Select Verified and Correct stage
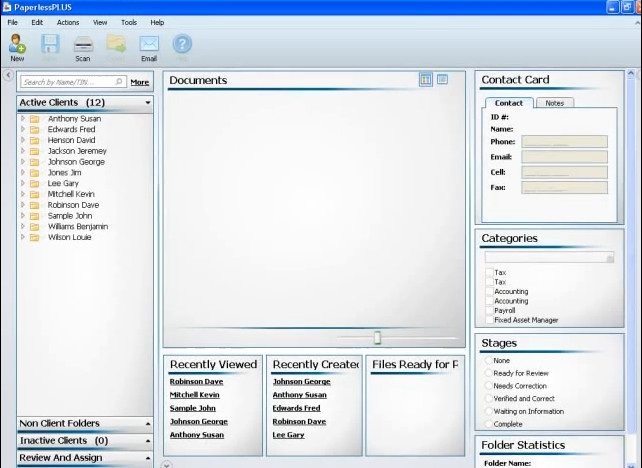Screen dimensions: 642x468 pyautogui.click(x=488, y=398)
